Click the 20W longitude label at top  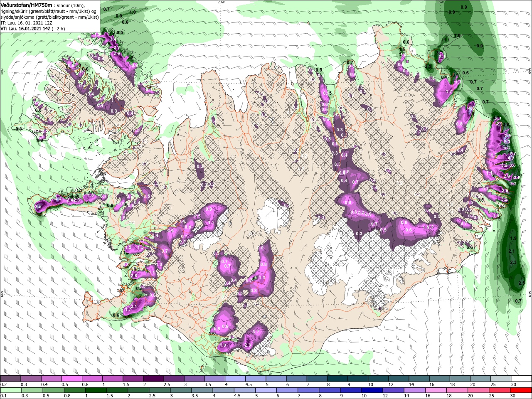(x=221, y=2)
